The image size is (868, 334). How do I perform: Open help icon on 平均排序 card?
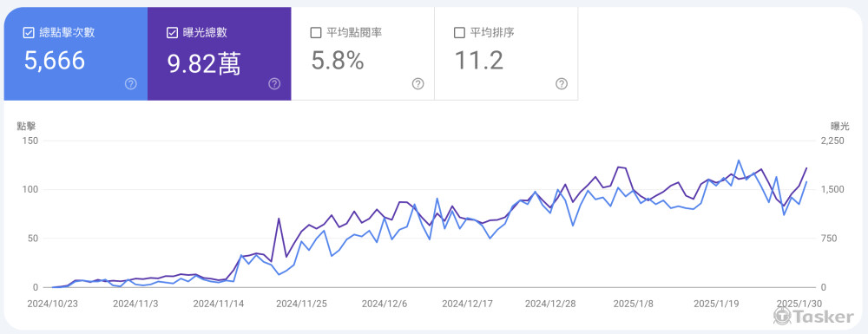(562, 84)
